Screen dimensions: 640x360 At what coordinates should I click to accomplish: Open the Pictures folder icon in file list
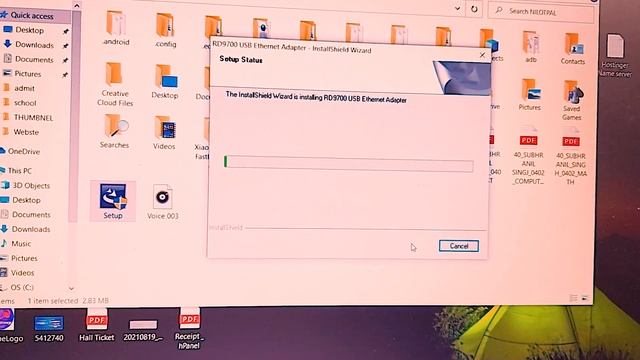tap(529, 95)
